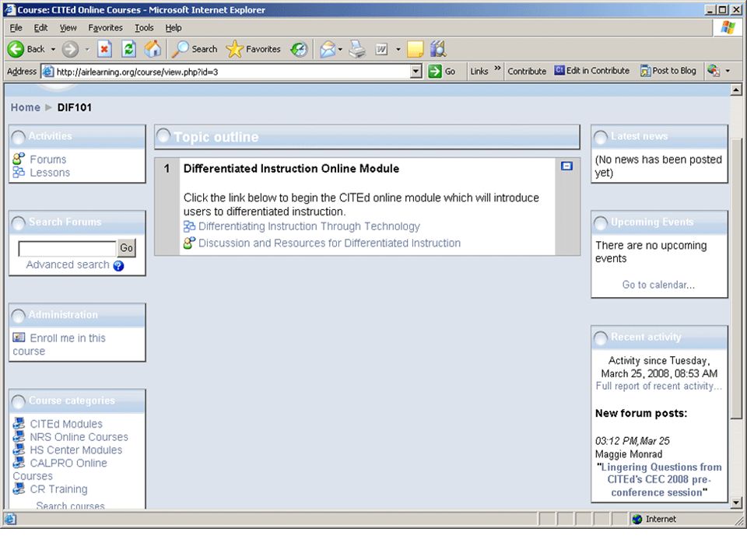
Task: Expand the address bar dropdown
Action: 416,72
